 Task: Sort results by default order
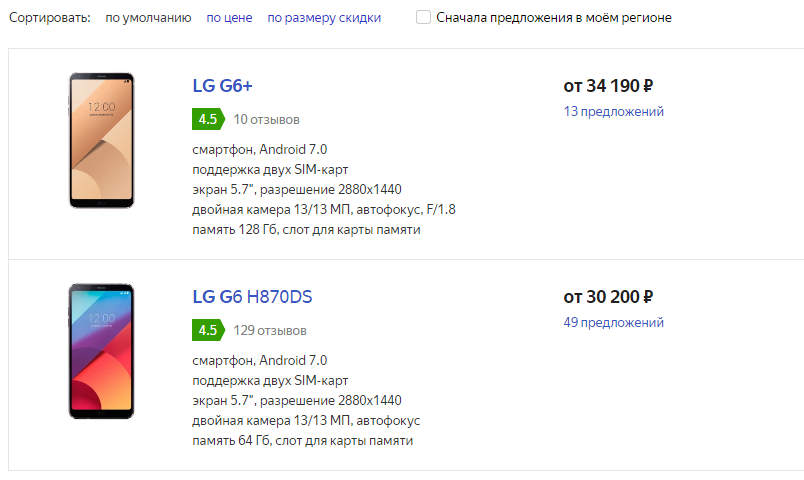(148, 18)
